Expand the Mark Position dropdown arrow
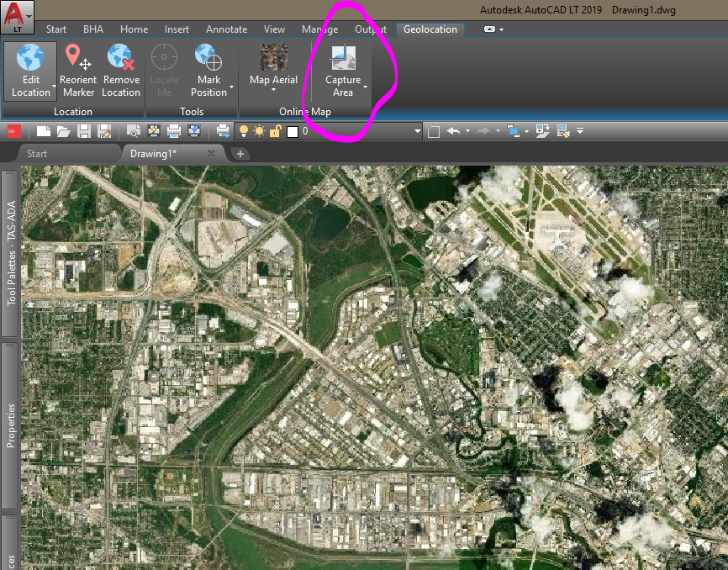 point(231,87)
